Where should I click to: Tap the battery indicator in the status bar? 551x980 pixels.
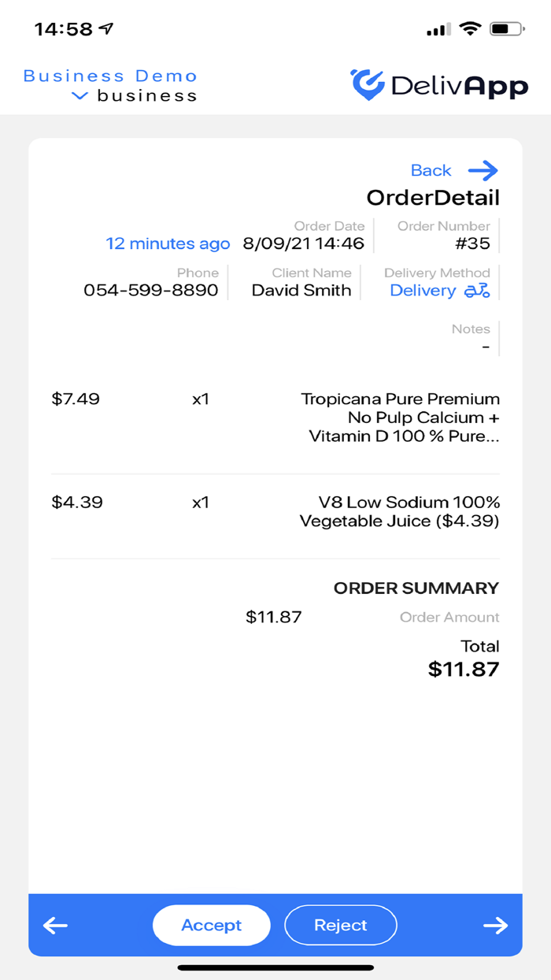tap(506, 28)
